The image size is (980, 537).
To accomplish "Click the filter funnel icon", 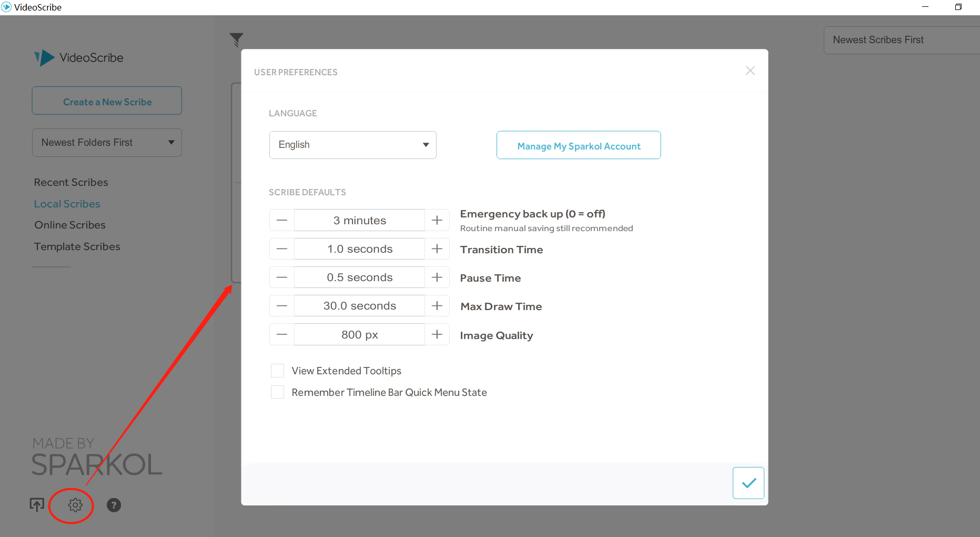I will (236, 39).
